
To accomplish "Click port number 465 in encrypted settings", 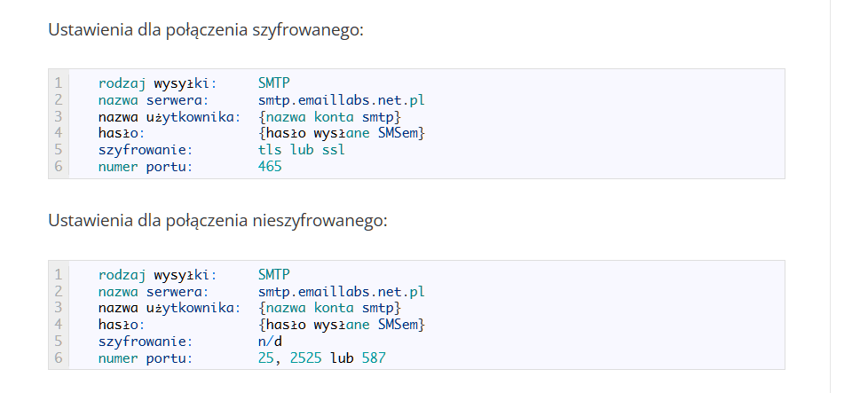I will (x=270, y=166).
